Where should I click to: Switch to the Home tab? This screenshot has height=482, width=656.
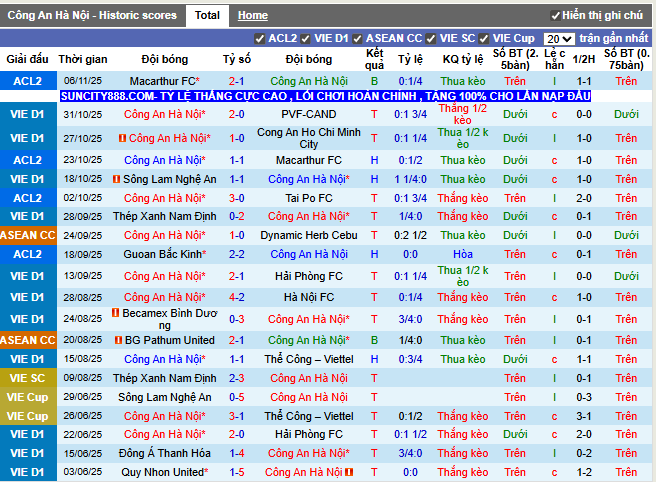point(253,15)
